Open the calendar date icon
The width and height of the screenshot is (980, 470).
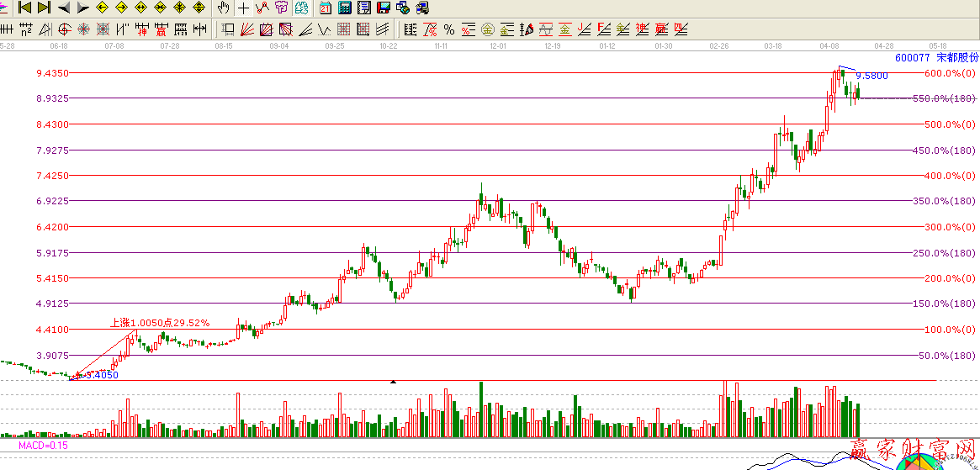click(326, 8)
